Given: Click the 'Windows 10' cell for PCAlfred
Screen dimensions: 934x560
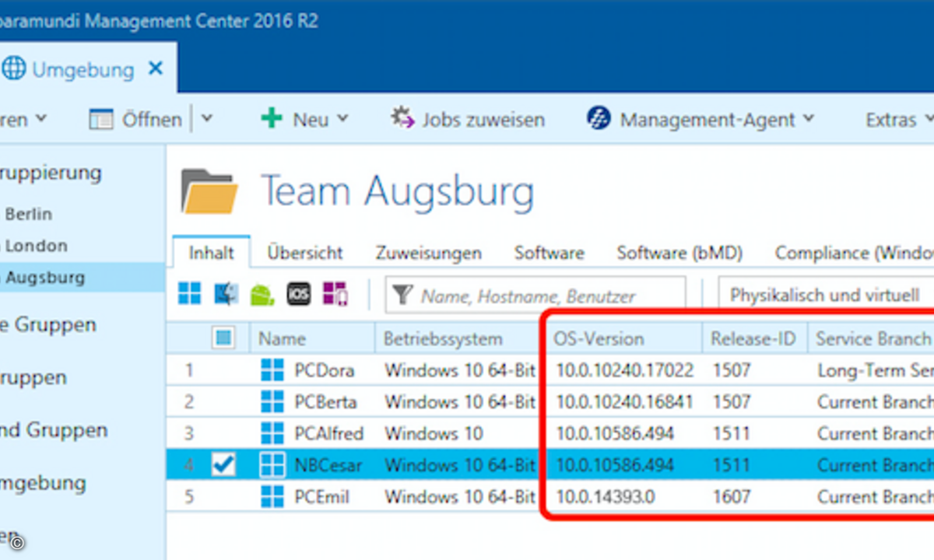Looking at the screenshot, I should (x=434, y=433).
